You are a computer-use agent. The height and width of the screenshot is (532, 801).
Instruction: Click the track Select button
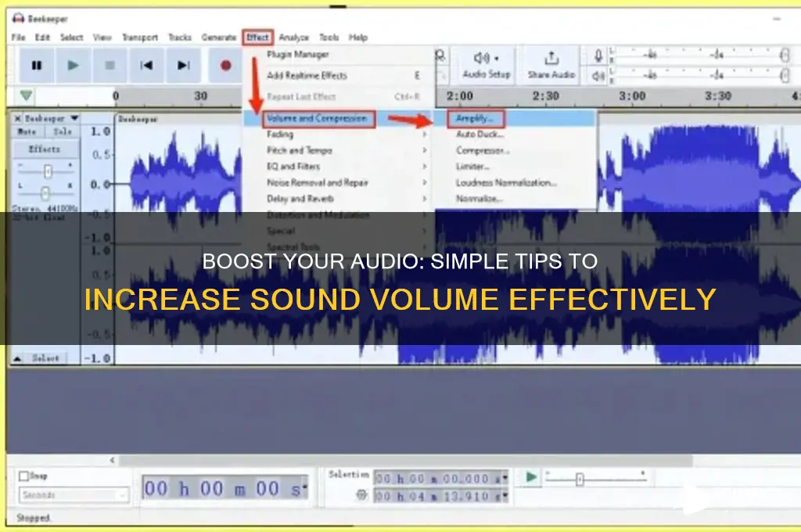pos(46,358)
